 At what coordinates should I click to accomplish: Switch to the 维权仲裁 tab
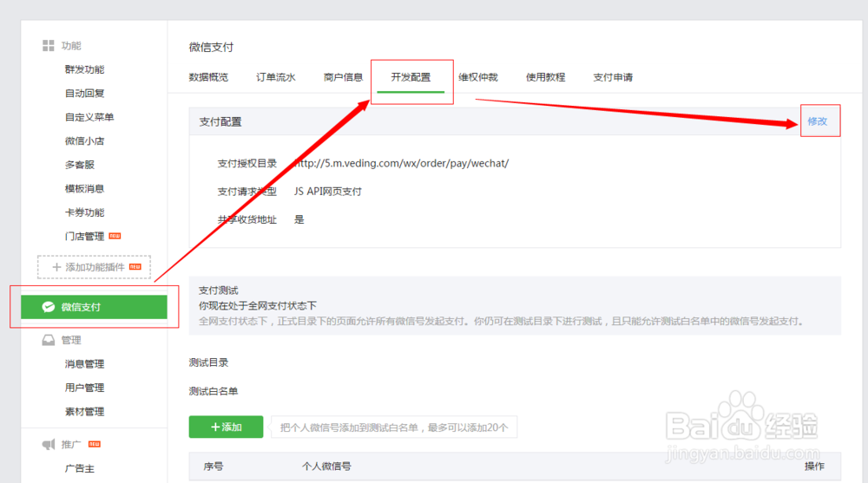point(477,77)
